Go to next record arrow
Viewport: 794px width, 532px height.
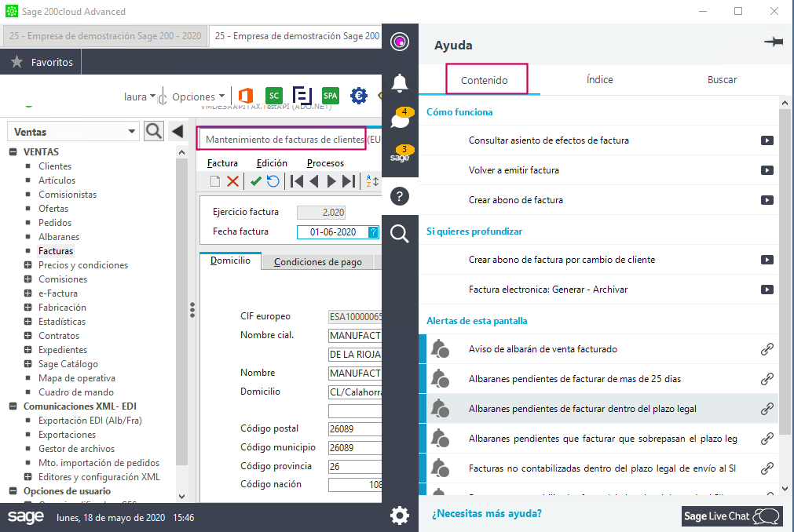pos(331,181)
